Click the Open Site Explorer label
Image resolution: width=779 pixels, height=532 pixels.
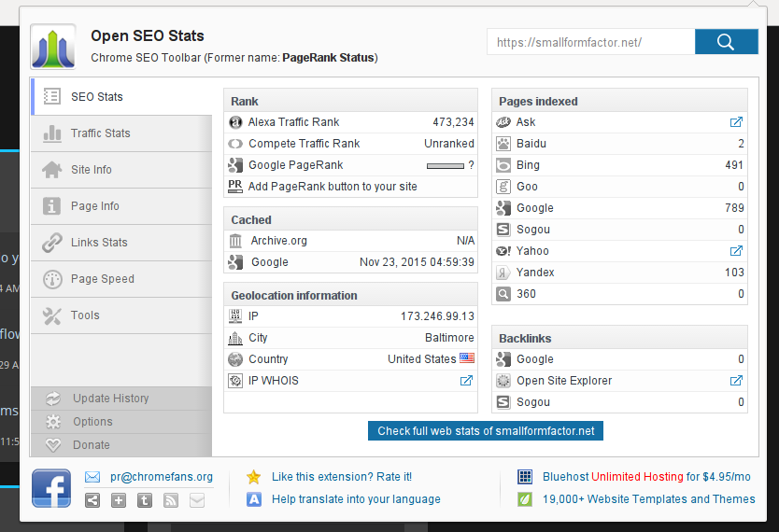[564, 381]
